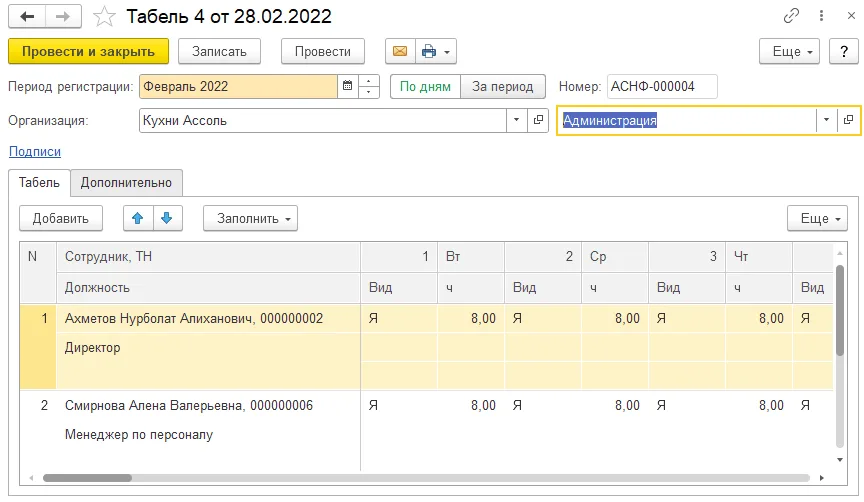Image resolution: width=864 pixels, height=502 pixels.
Task: Expand the Заполнить dropdown button
Action: (251, 218)
